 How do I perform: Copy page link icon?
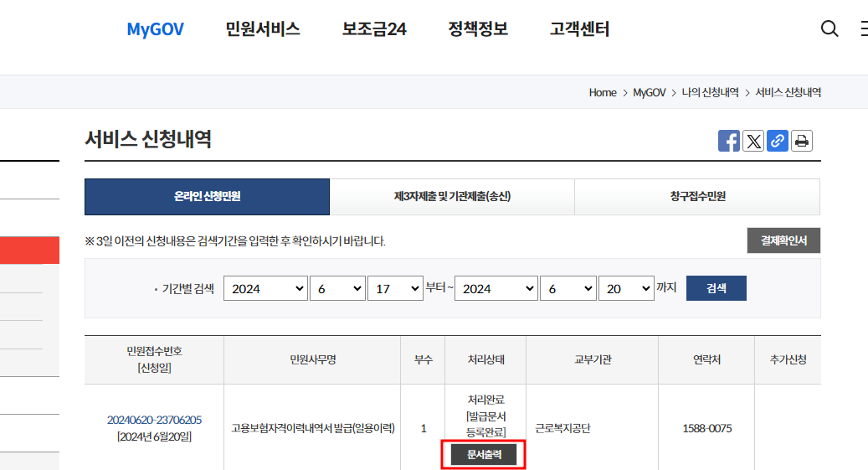pos(778,141)
